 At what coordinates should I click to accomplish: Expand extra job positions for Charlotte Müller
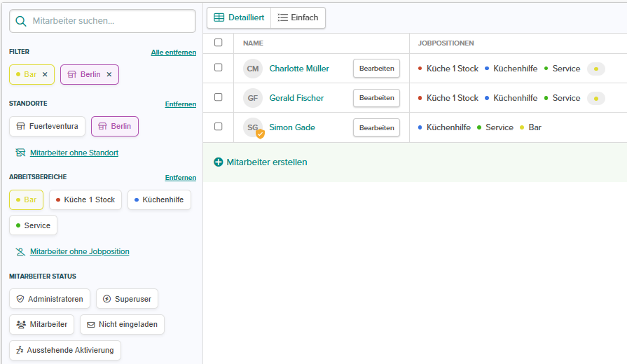(595, 69)
